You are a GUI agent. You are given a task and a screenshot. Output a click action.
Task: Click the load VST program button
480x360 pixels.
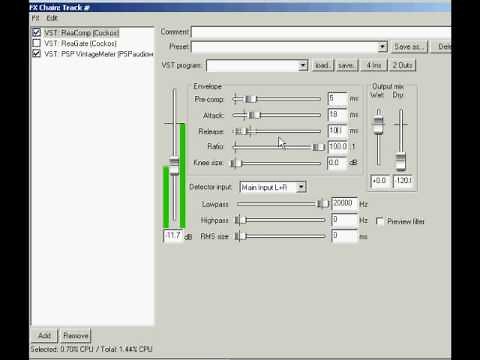point(323,65)
